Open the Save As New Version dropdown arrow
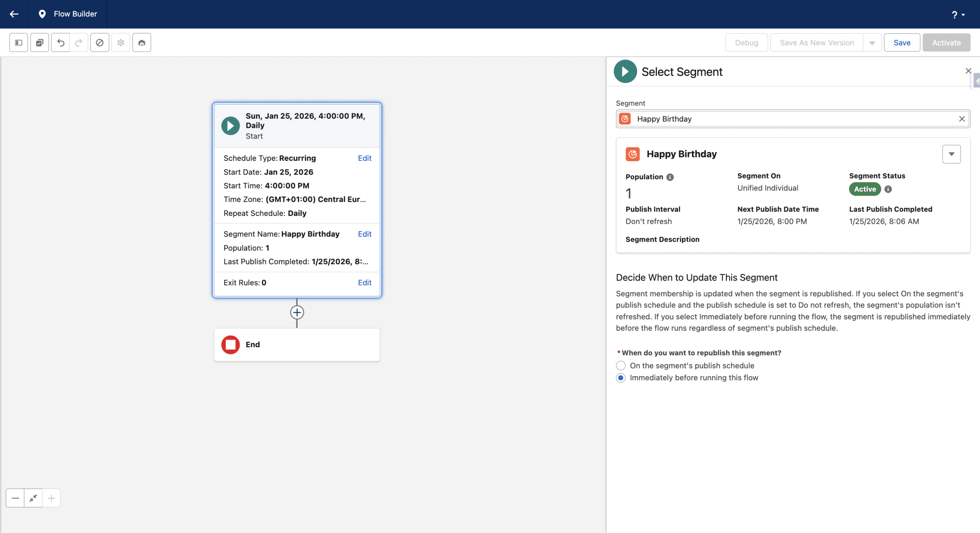This screenshot has height=533, width=980. point(872,42)
